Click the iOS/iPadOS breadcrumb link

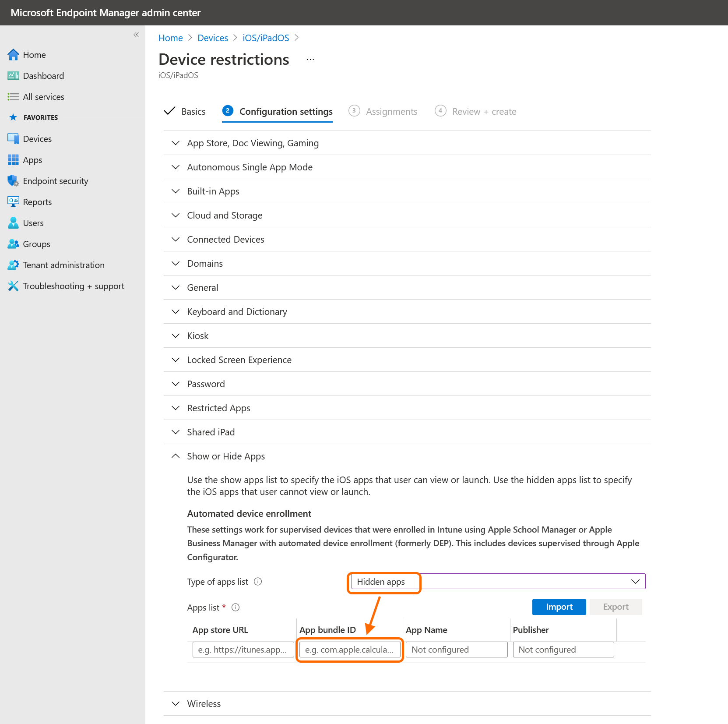[x=266, y=38]
